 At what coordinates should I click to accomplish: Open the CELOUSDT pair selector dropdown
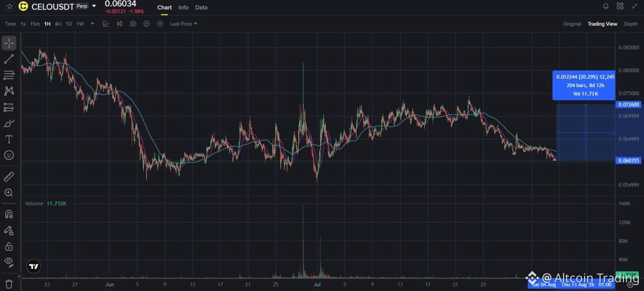(x=94, y=7)
